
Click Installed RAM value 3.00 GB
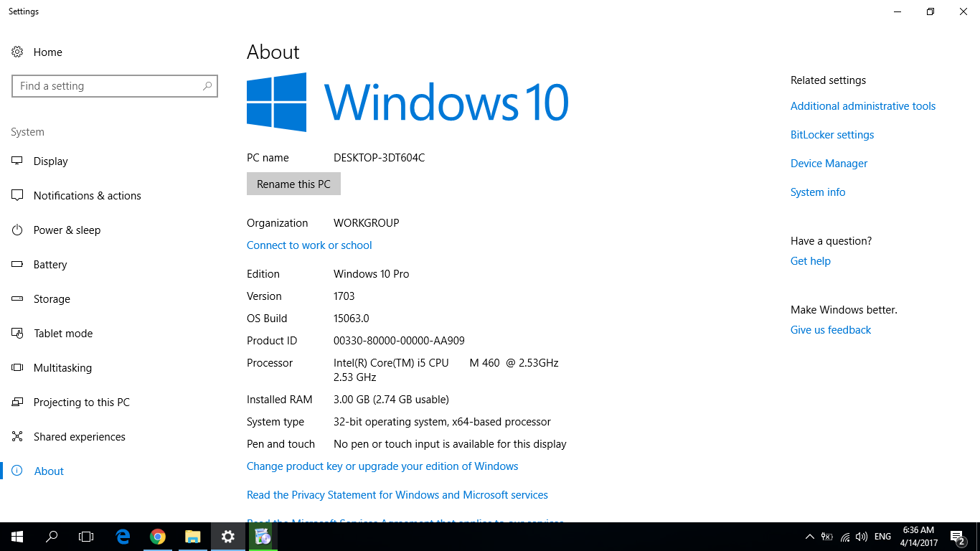point(391,400)
